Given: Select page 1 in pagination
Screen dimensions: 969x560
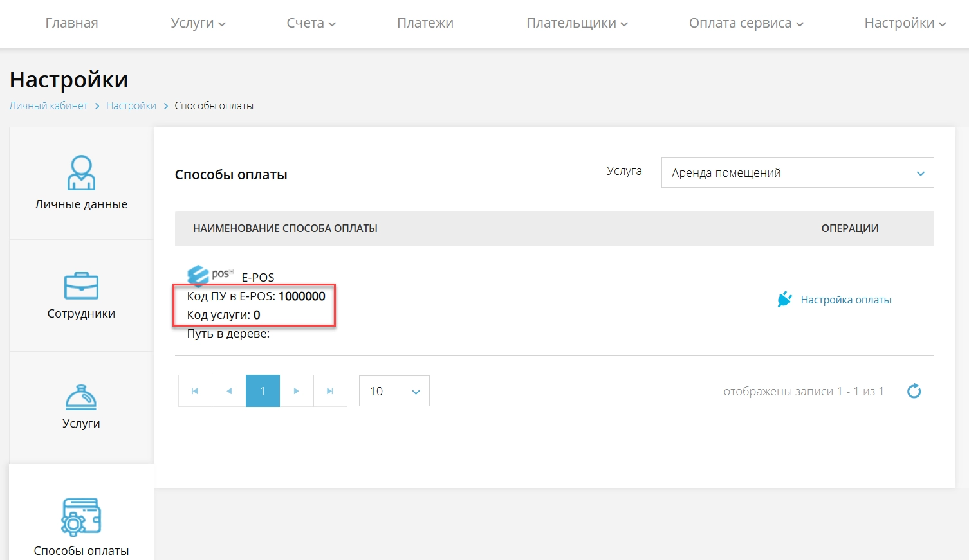Looking at the screenshot, I should [x=263, y=391].
